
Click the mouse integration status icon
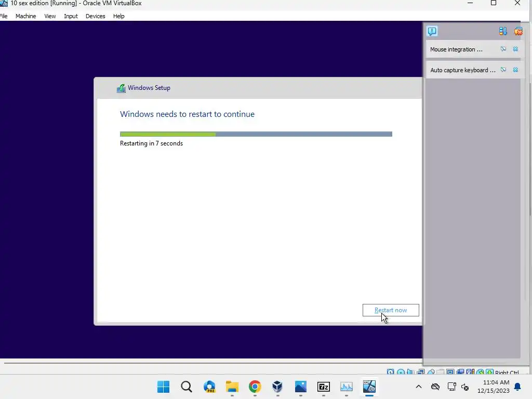480,372
